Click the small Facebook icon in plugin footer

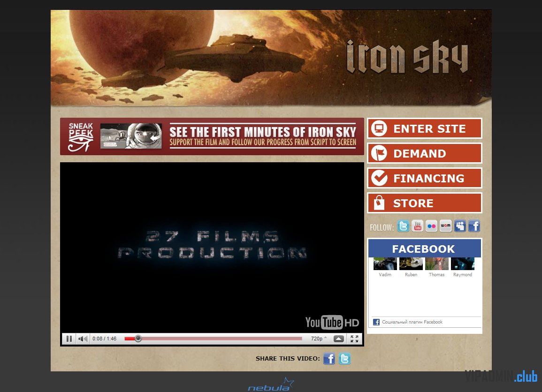376,322
